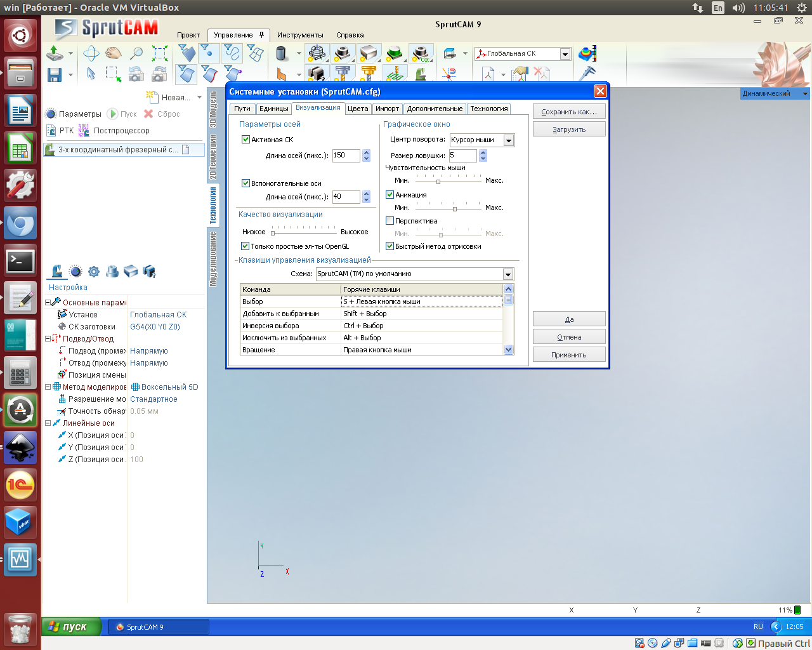Click the green part with OK icon
Image resolution: width=812 pixels, height=650 pixels.
tap(421, 53)
